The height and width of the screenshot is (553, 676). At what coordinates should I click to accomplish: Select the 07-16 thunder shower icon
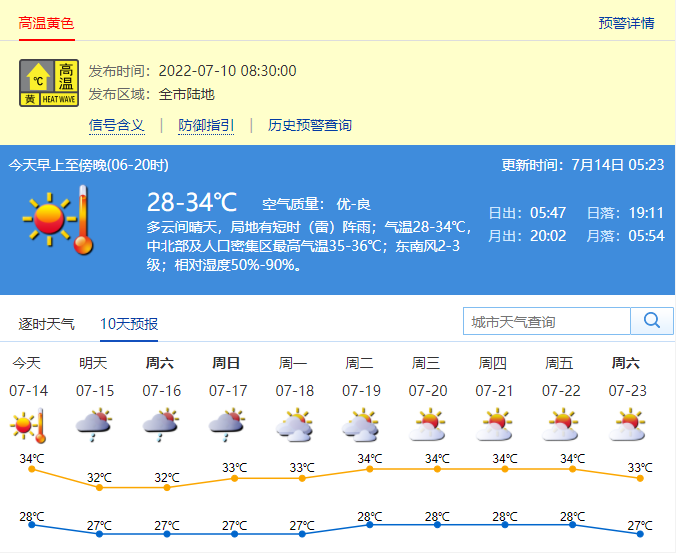pos(161,425)
